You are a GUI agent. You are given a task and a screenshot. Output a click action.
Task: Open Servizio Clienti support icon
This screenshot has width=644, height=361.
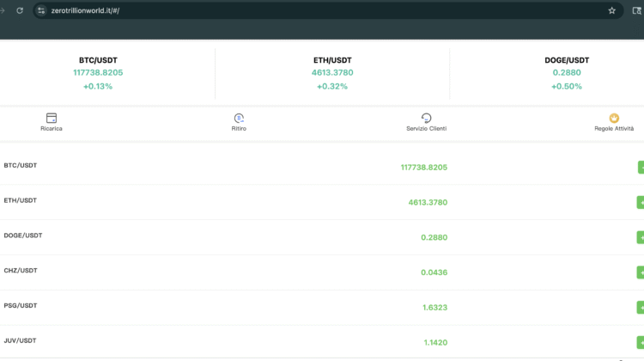click(426, 118)
